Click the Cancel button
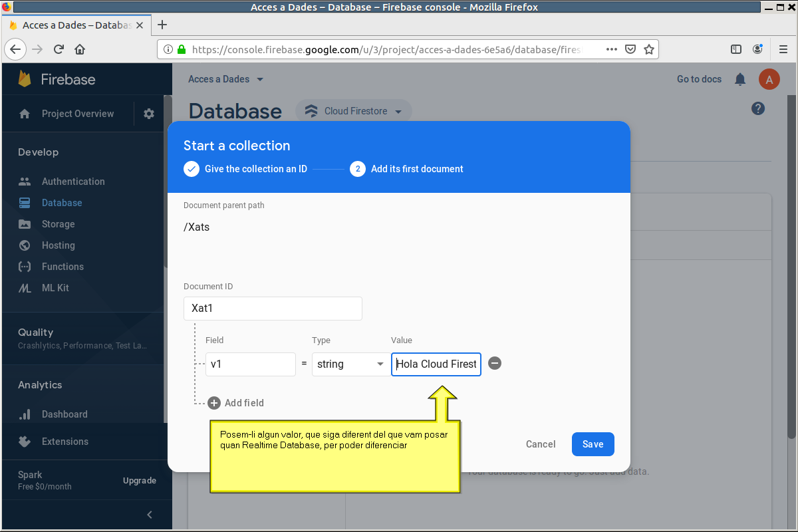 541,444
